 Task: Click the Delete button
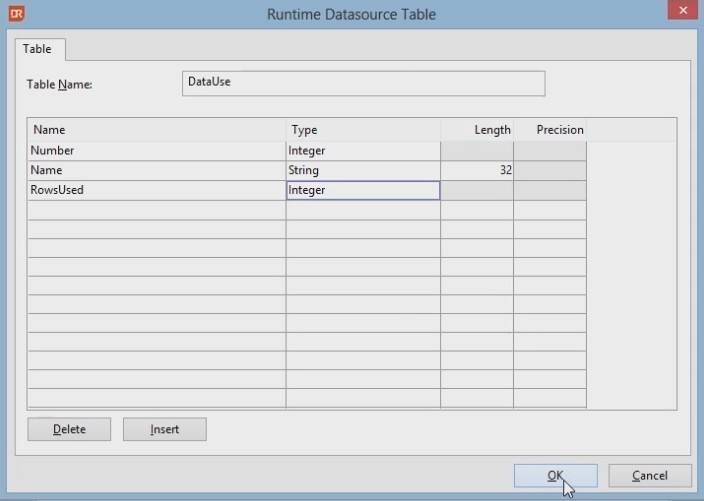[x=69, y=429]
